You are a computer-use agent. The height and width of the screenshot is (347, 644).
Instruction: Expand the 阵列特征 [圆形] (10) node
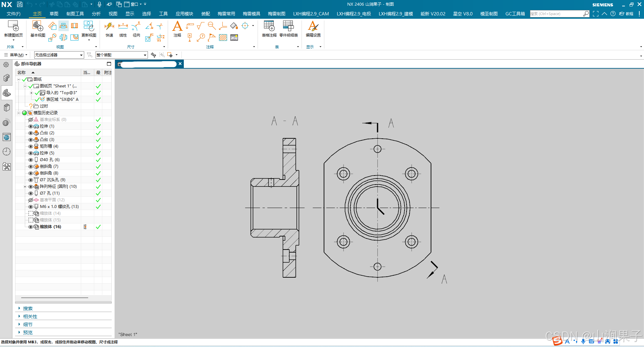point(25,187)
